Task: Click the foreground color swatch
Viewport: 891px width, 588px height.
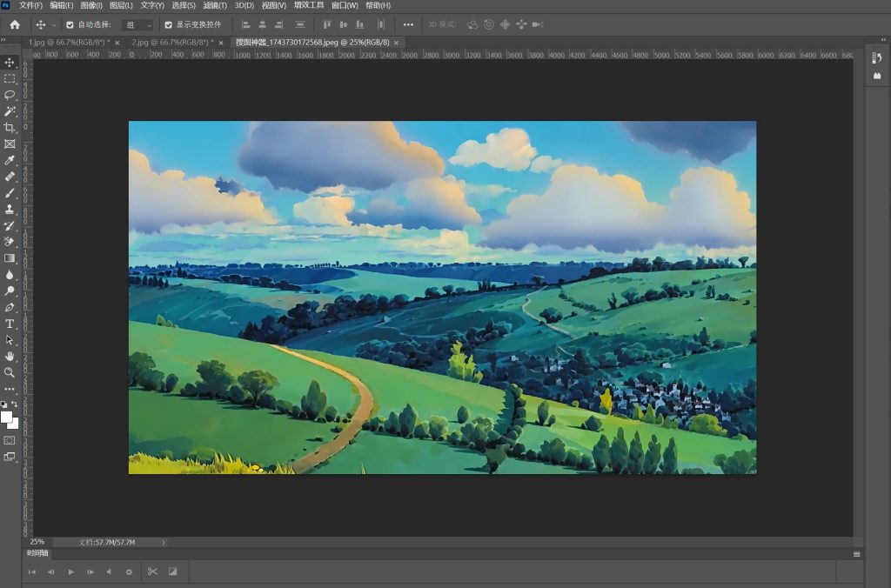Action: pyautogui.click(x=7, y=417)
